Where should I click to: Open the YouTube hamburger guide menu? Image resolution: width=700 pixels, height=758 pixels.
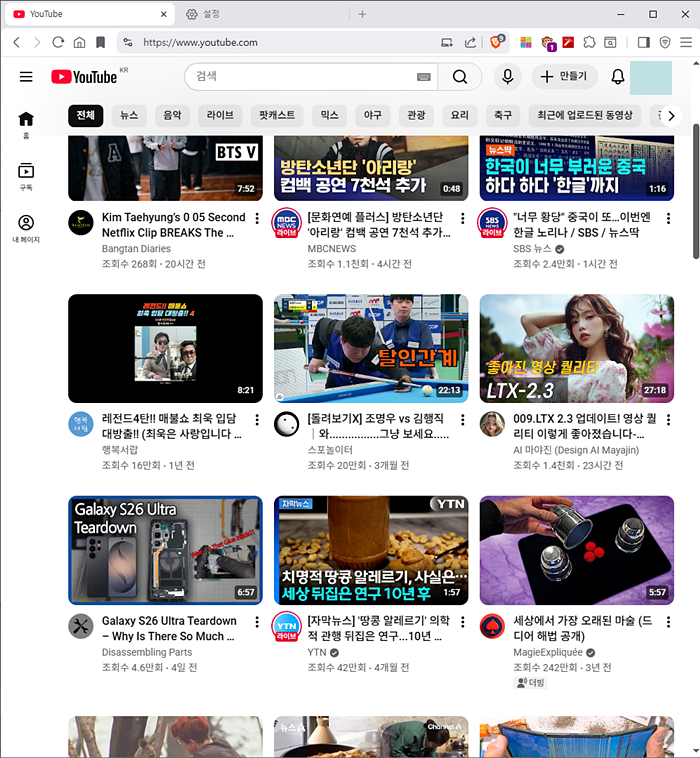click(x=26, y=77)
